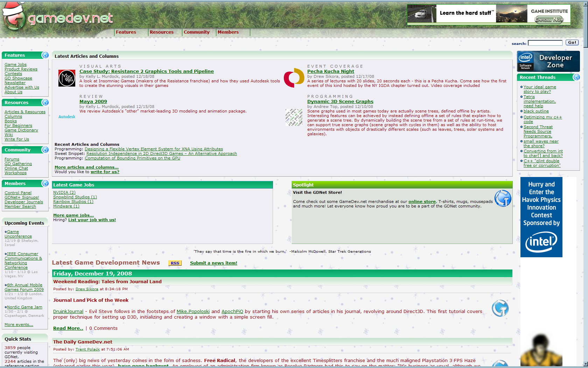Click the GDNet globe icon in Spotlight box
The image size is (588, 368).
click(503, 198)
